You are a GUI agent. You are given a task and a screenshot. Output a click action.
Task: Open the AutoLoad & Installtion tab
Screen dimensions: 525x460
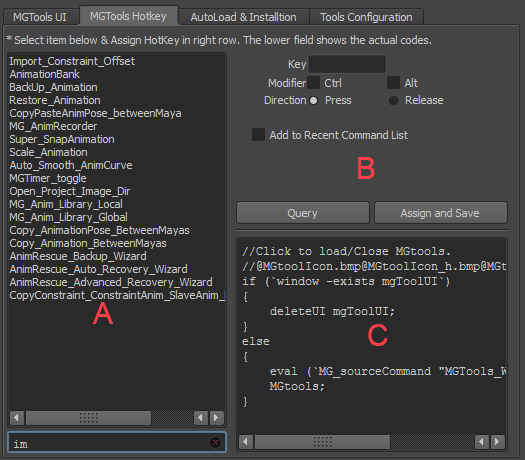click(x=243, y=17)
